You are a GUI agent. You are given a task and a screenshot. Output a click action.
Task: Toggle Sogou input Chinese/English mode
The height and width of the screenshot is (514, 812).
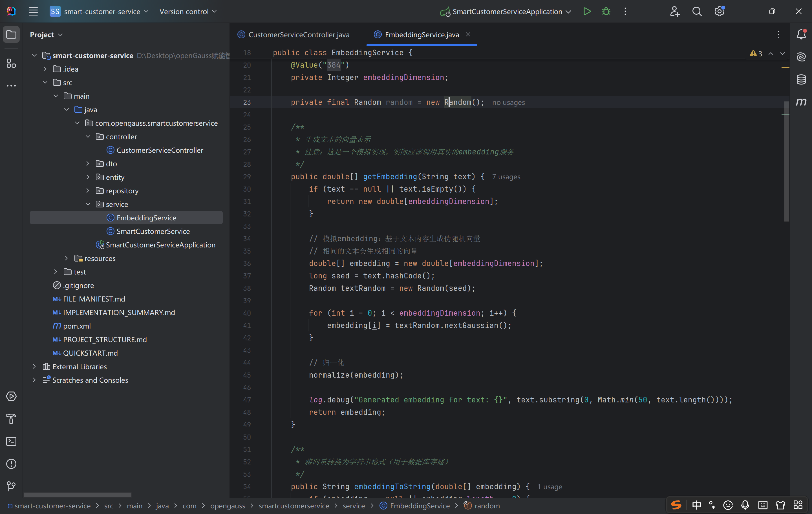point(696,505)
